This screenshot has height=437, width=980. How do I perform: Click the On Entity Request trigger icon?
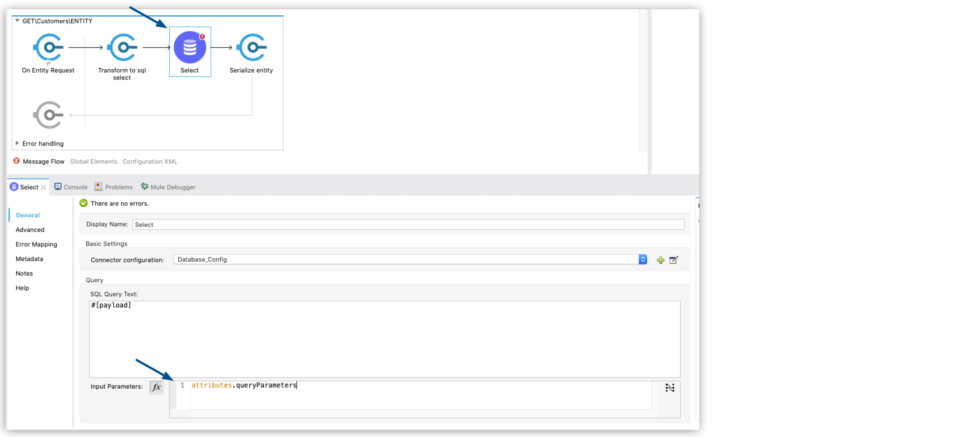pos(48,49)
